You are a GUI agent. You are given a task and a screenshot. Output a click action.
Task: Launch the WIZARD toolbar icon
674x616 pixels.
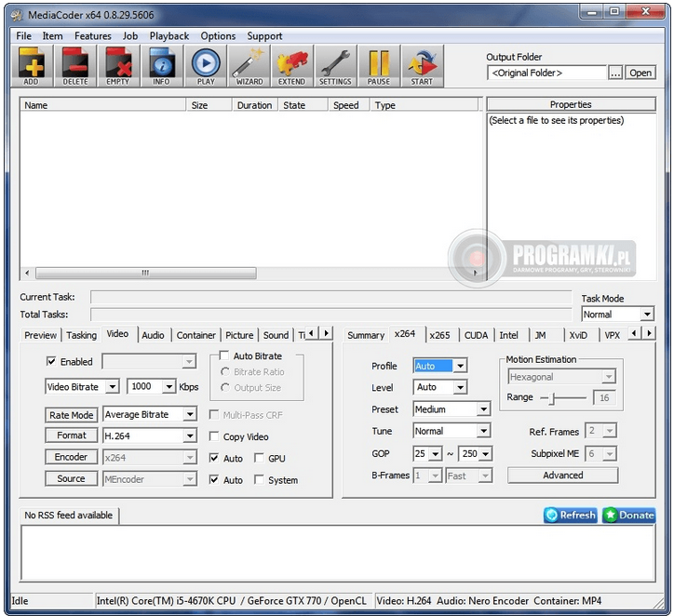249,66
